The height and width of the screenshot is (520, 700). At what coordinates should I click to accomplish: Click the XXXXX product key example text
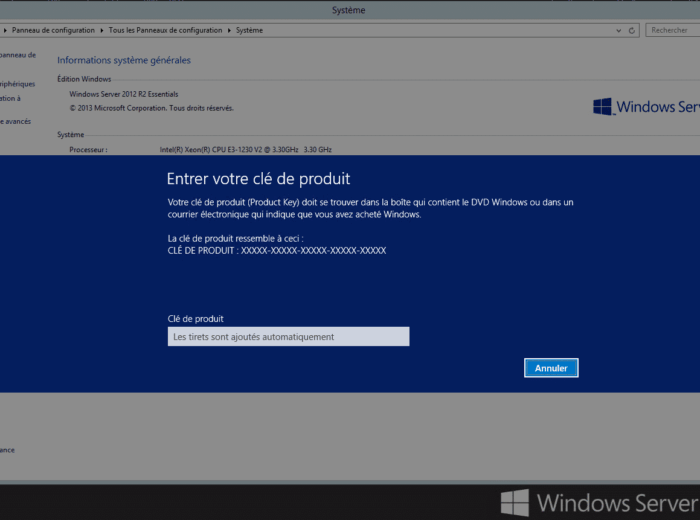pos(313,250)
